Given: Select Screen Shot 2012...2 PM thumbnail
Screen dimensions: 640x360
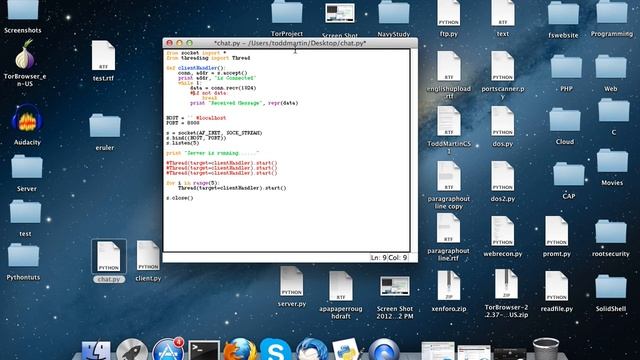Looking at the screenshot, I should click(395, 287).
